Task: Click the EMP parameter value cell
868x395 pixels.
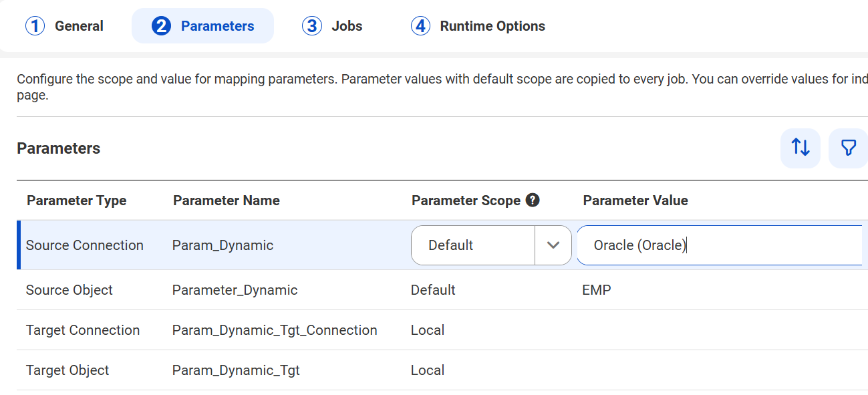Action: [x=597, y=290]
